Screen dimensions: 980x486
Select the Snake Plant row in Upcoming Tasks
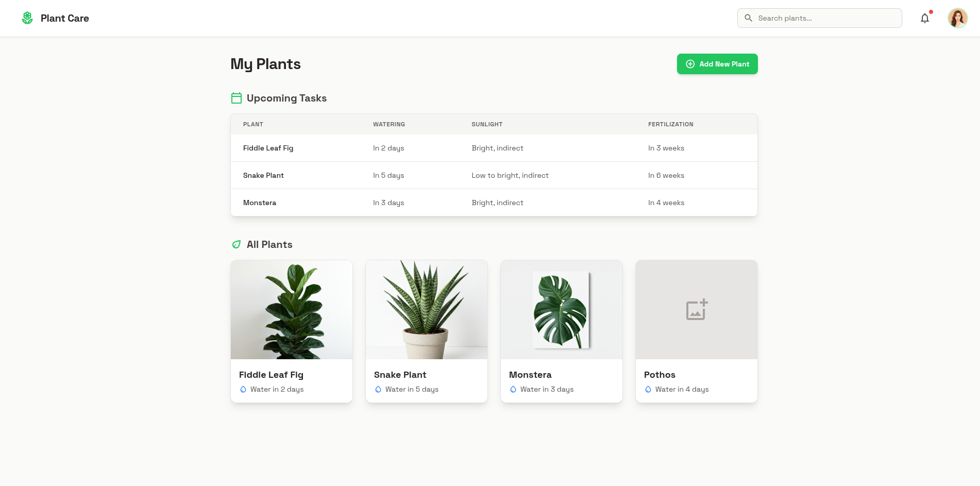tap(494, 175)
